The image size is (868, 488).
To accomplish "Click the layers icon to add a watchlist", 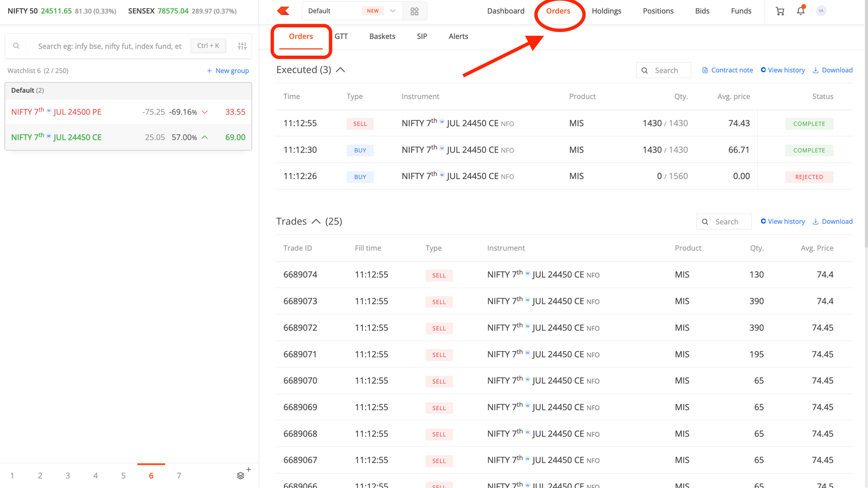I will (x=241, y=475).
